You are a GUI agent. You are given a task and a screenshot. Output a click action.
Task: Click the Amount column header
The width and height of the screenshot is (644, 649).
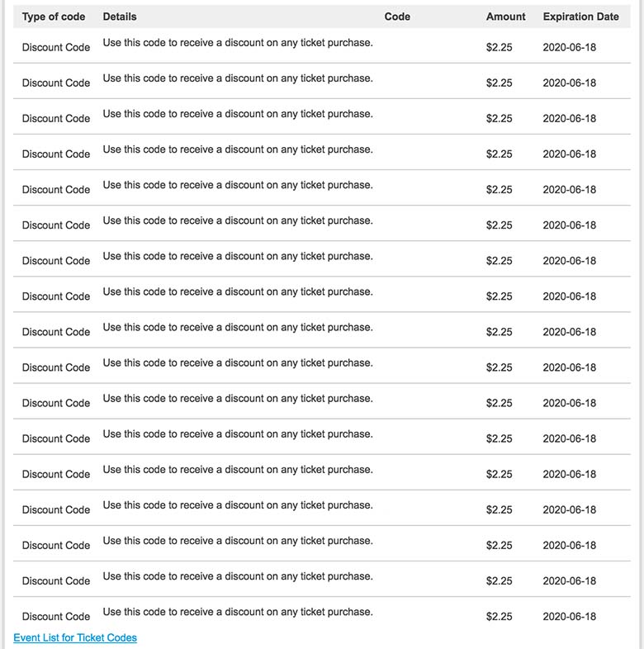506,17
